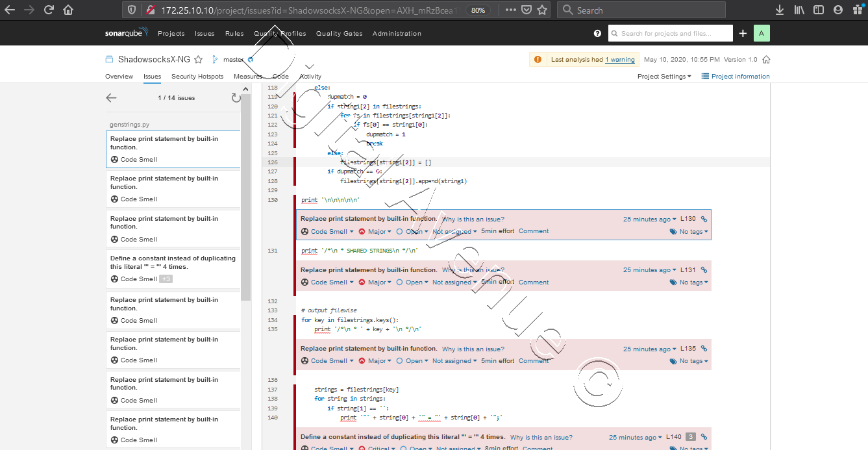Copy permalink icon for issue L130

pyautogui.click(x=704, y=219)
